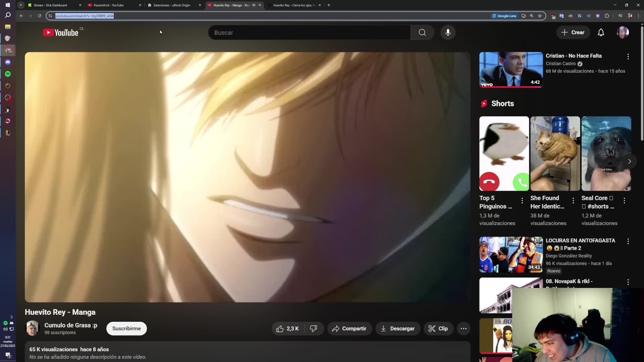Image resolution: width=644 pixels, height=362 pixels.
Task: Open Seal Core #shorts short
Action: pyautogui.click(x=606, y=154)
